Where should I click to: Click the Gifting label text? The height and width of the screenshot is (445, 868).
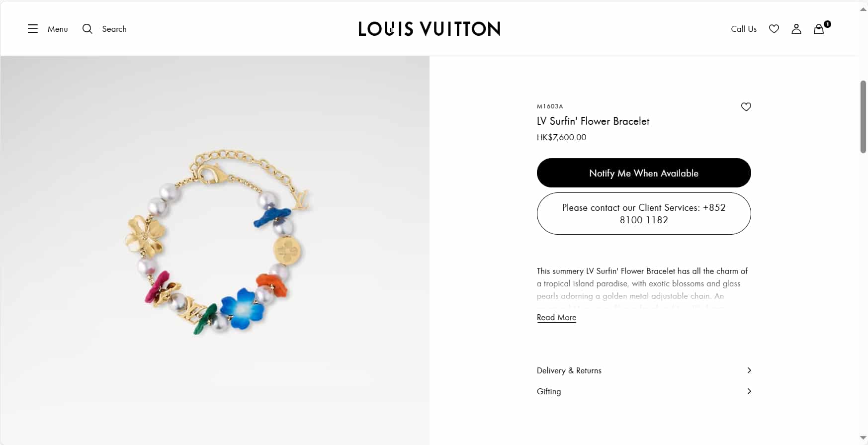click(549, 391)
